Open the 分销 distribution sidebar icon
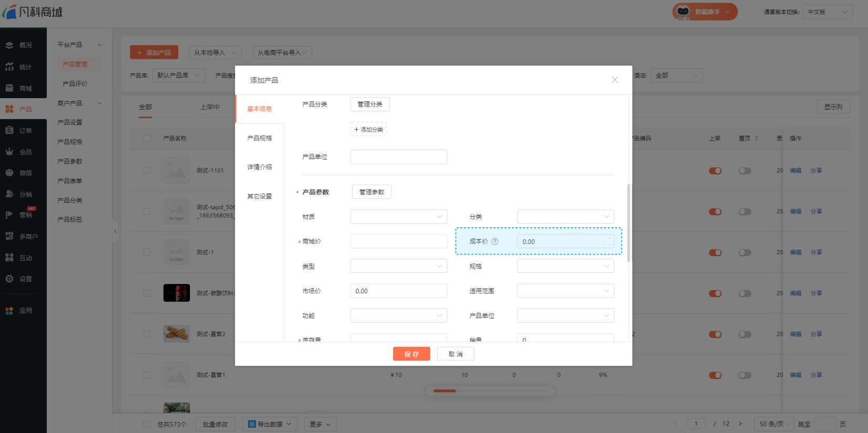 [9, 194]
